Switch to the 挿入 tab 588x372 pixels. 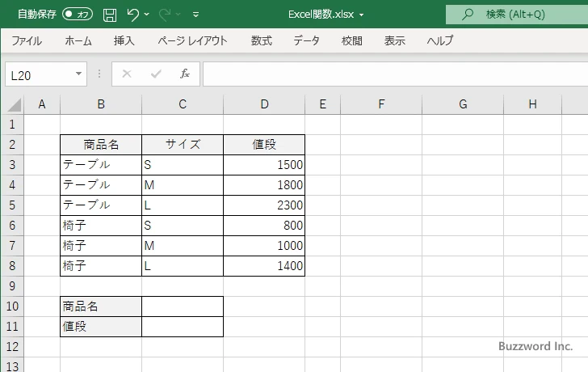point(124,40)
